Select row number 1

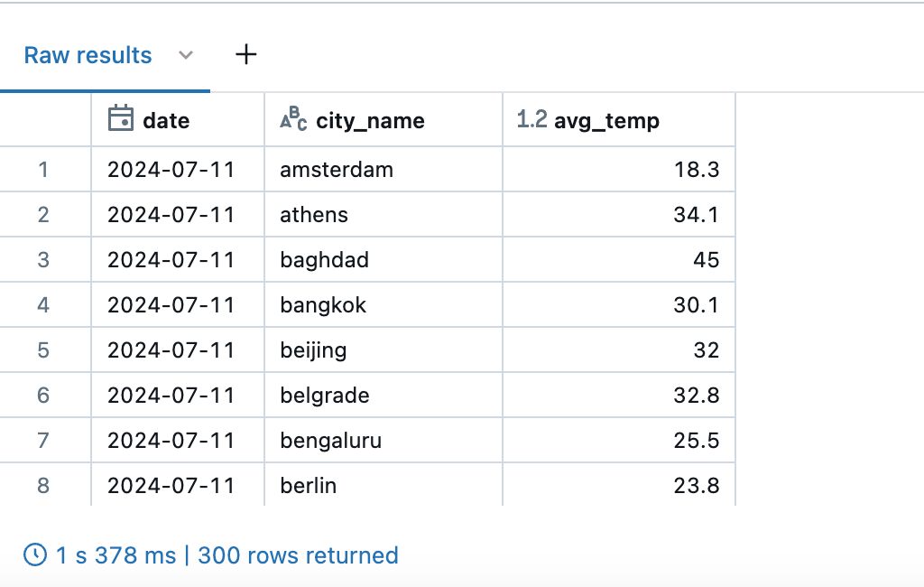(43, 170)
